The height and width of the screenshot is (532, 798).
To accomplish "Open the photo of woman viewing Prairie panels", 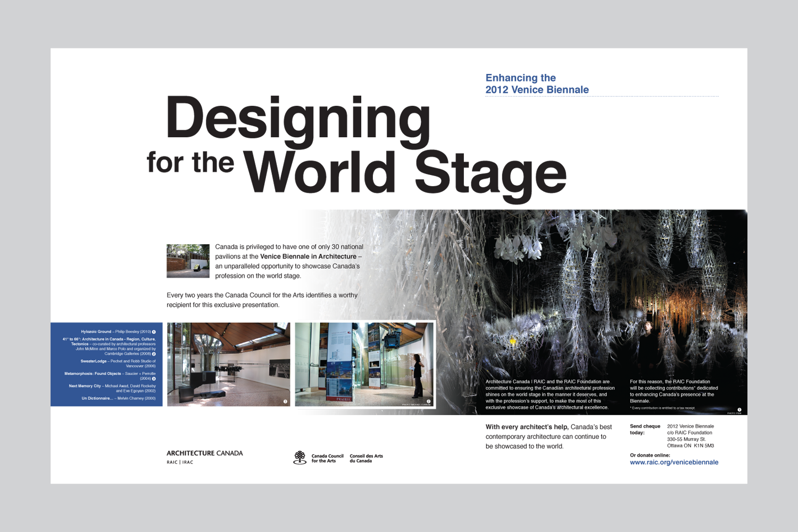I will [364, 364].
